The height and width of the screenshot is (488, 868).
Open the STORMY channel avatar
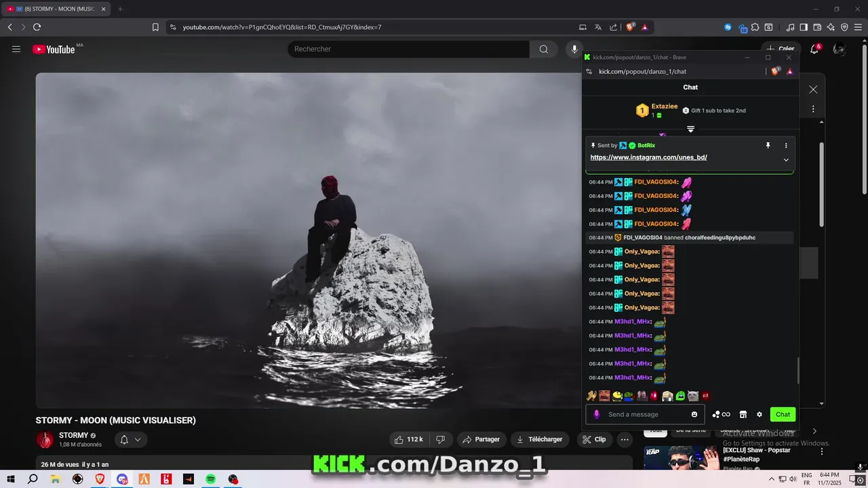point(45,439)
